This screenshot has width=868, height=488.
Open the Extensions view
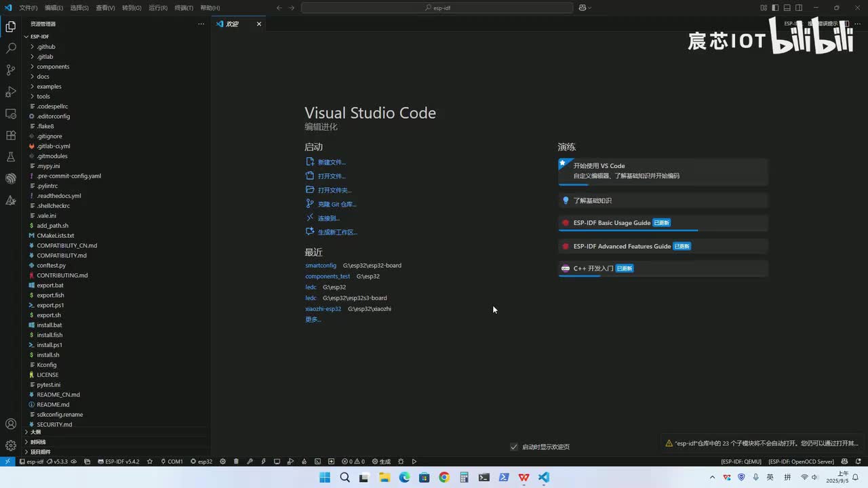tap(11, 136)
